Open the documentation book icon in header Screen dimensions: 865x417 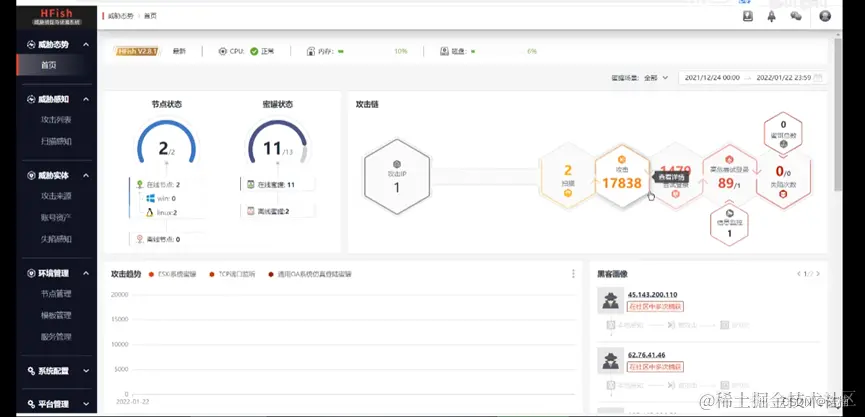point(747,17)
